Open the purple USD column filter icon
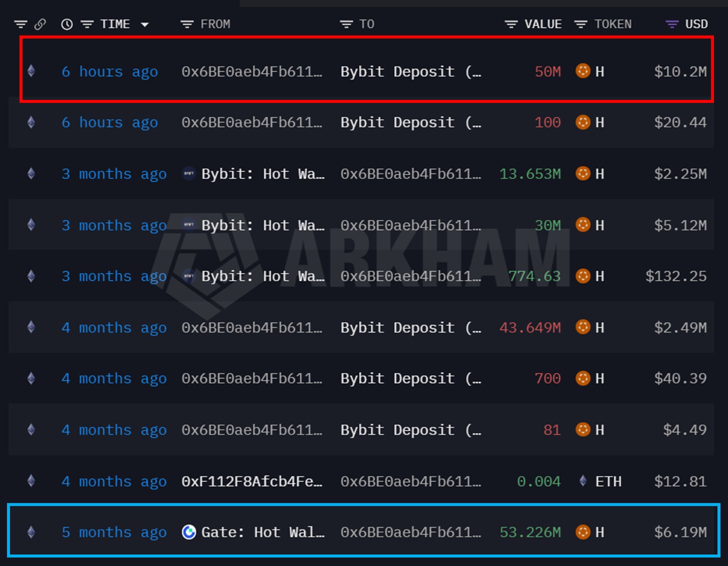 click(x=672, y=24)
